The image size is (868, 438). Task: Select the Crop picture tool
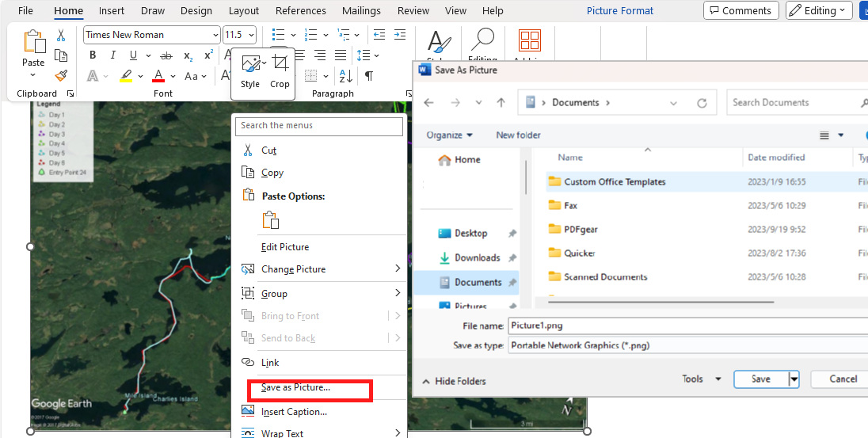point(280,70)
